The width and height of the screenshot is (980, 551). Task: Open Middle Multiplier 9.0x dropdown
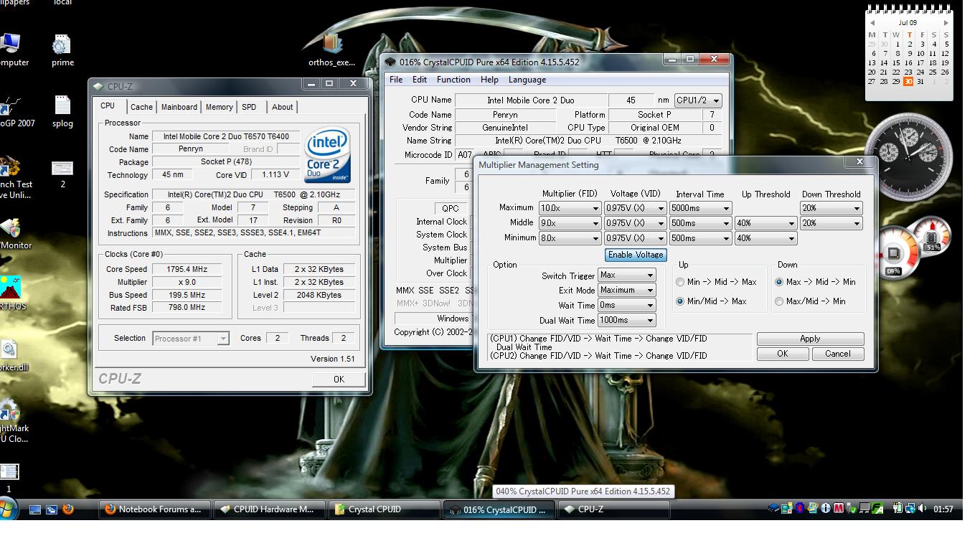570,223
